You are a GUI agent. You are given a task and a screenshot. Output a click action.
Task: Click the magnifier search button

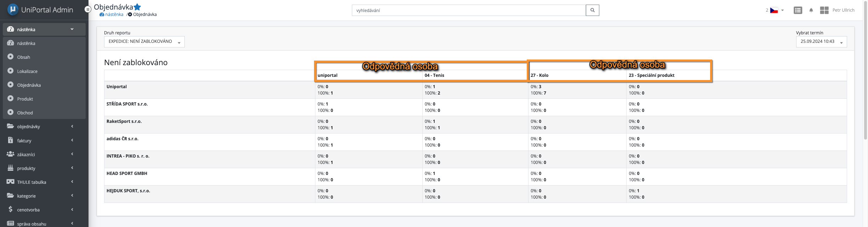tap(592, 10)
